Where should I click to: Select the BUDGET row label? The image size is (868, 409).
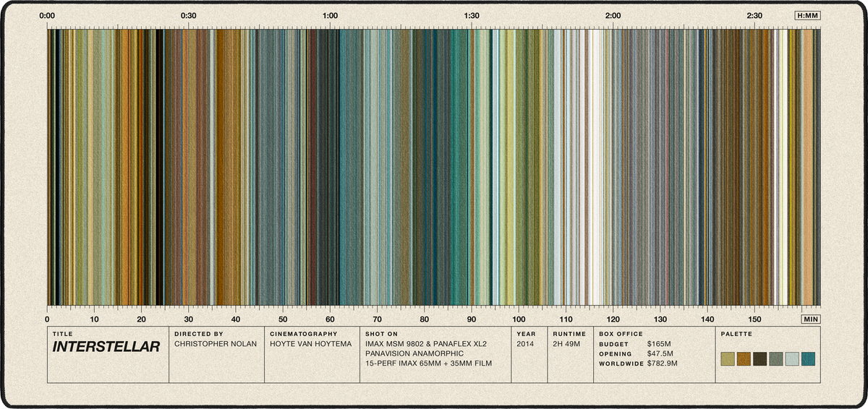613,344
